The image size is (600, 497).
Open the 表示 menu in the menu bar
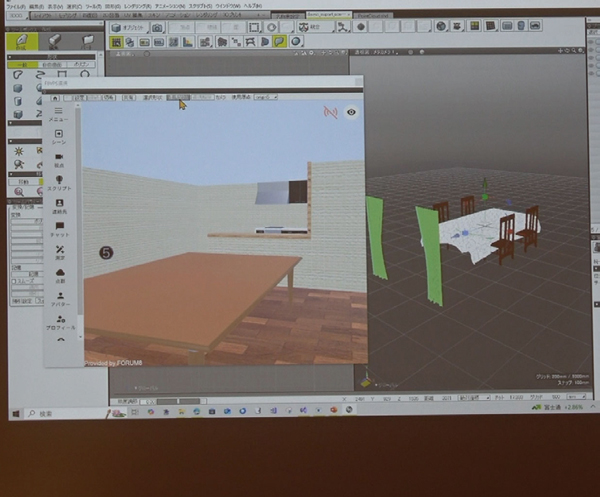click(55, 7)
